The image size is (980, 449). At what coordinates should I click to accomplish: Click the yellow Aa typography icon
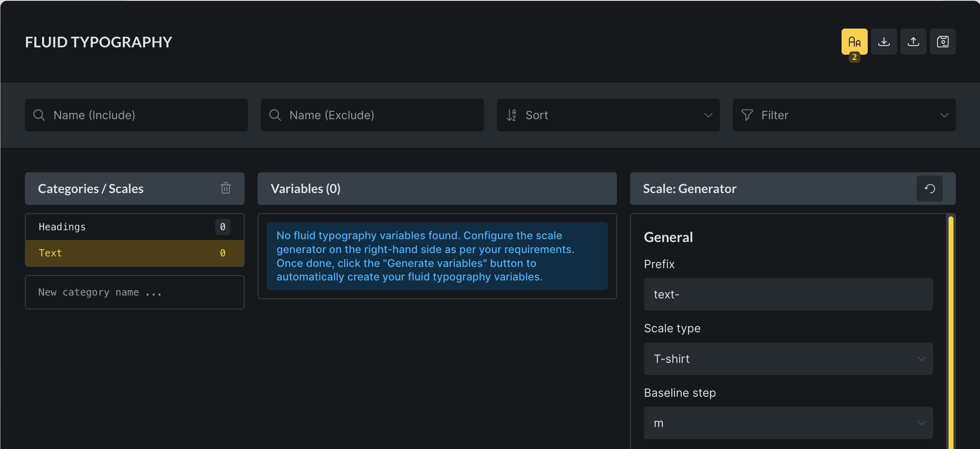[x=854, y=42]
